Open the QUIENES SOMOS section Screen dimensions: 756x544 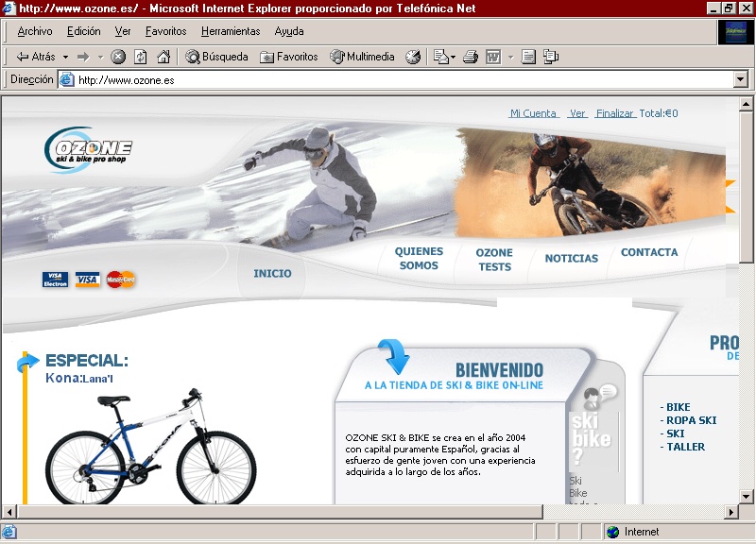click(419, 258)
